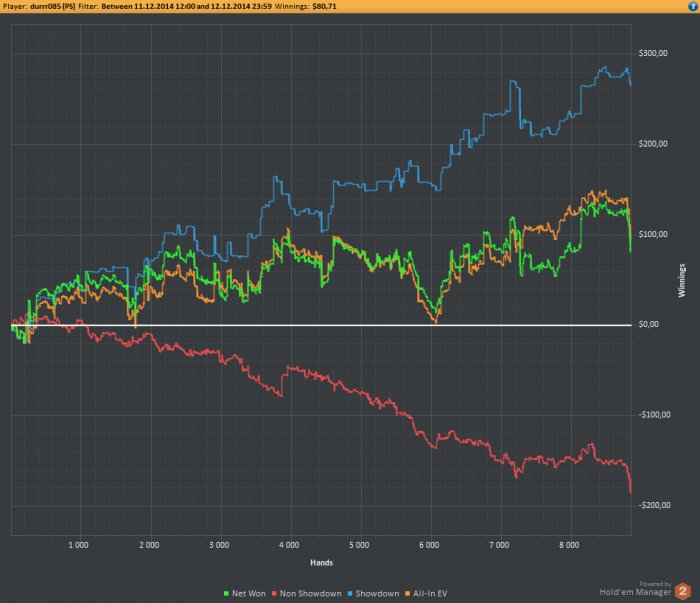Toggle the blue Showdown legend swatch
700x603 pixels.
[350, 594]
